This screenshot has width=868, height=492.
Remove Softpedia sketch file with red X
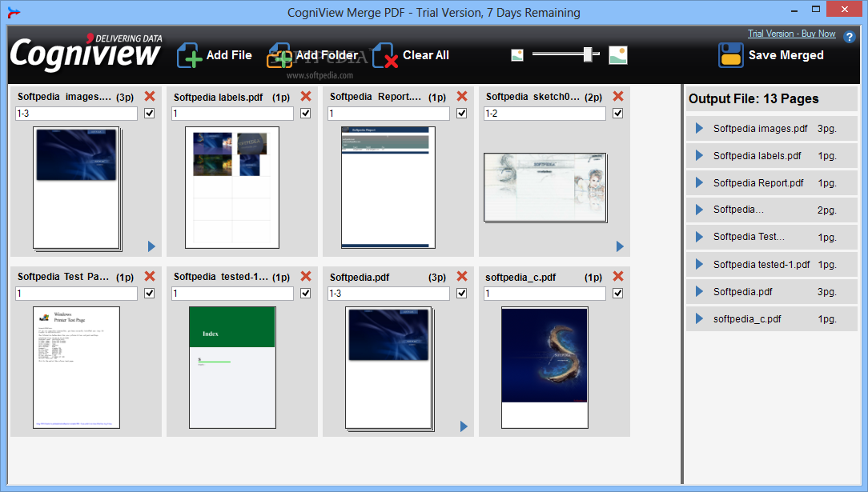tap(618, 96)
